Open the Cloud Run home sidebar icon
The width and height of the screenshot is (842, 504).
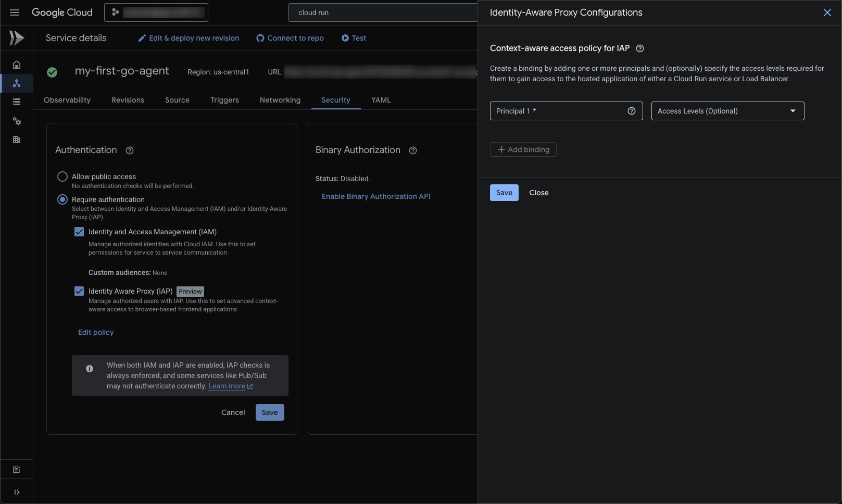[16, 64]
